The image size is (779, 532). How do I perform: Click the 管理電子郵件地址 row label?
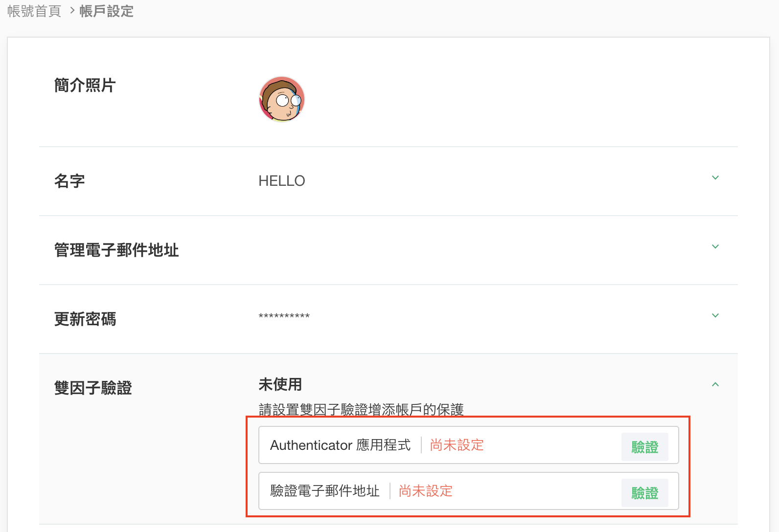click(x=116, y=250)
